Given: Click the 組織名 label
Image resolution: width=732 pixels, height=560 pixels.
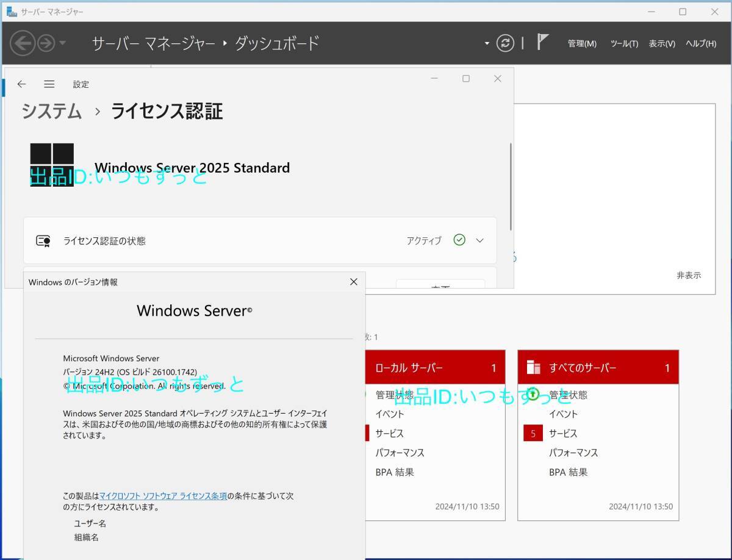Looking at the screenshot, I should 86,537.
